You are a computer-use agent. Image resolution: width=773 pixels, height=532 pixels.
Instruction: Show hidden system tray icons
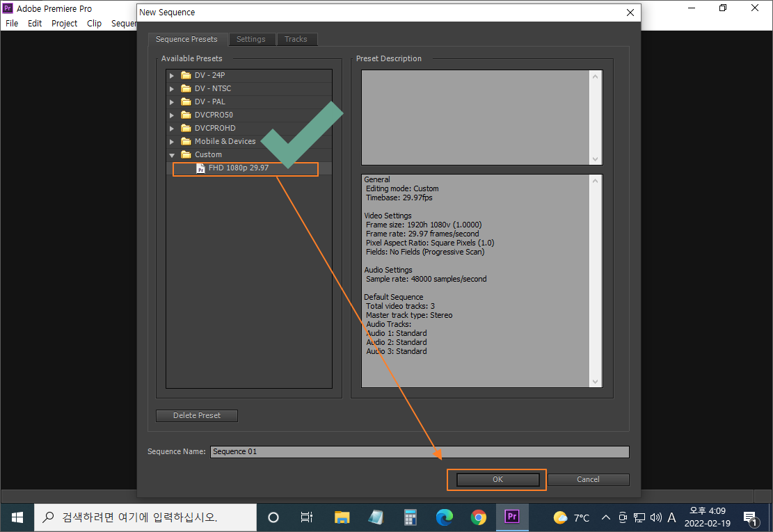606,517
